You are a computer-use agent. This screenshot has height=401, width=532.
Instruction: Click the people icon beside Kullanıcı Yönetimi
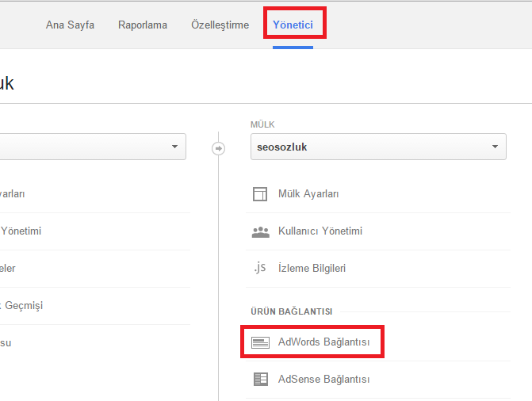click(260, 231)
